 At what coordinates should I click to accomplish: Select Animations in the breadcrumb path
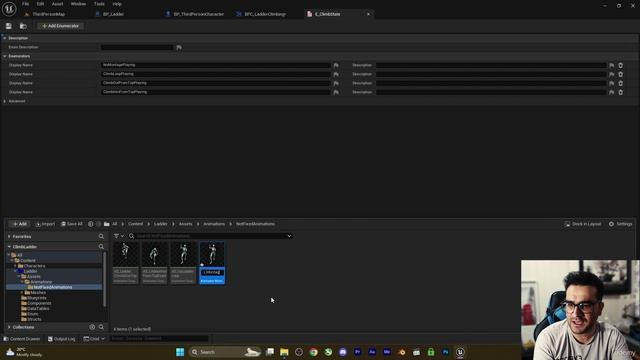click(214, 224)
